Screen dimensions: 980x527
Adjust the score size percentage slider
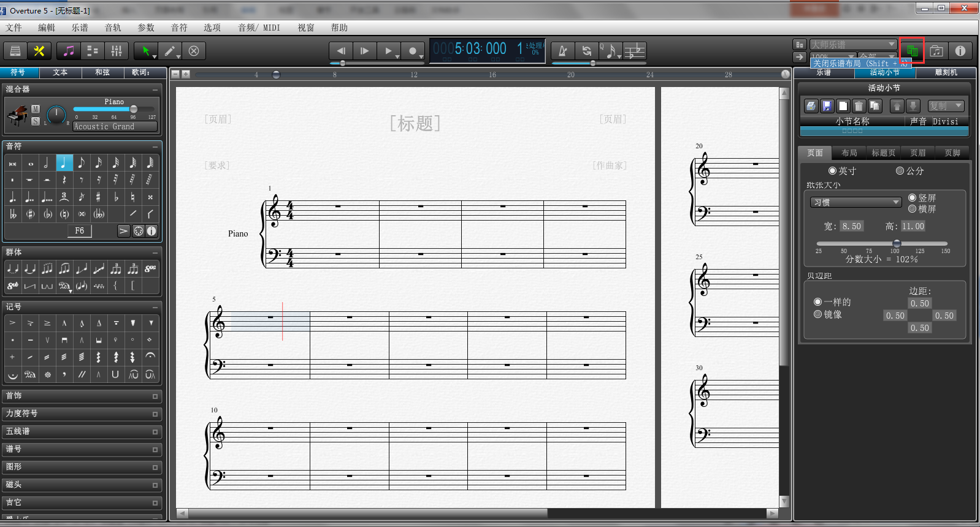point(897,243)
